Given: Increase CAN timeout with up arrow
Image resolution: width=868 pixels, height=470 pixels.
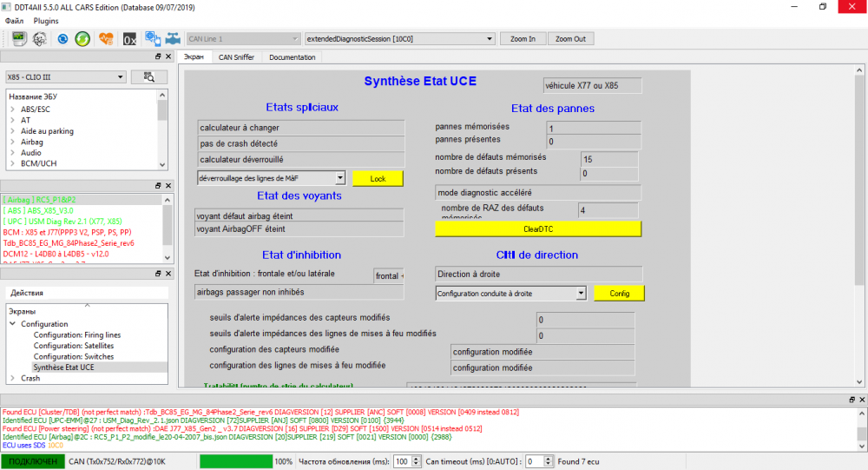Looking at the screenshot, I should coord(548,459).
